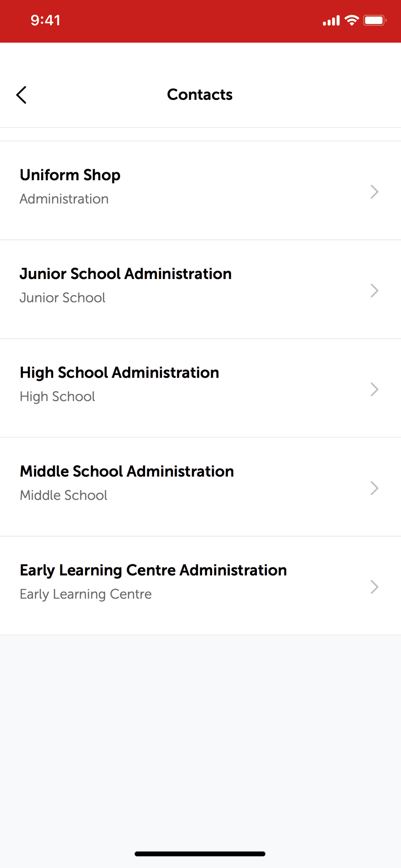Open Junior School Administration contact
The width and height of the screenshot is (401, 868).
pos(200,289)
